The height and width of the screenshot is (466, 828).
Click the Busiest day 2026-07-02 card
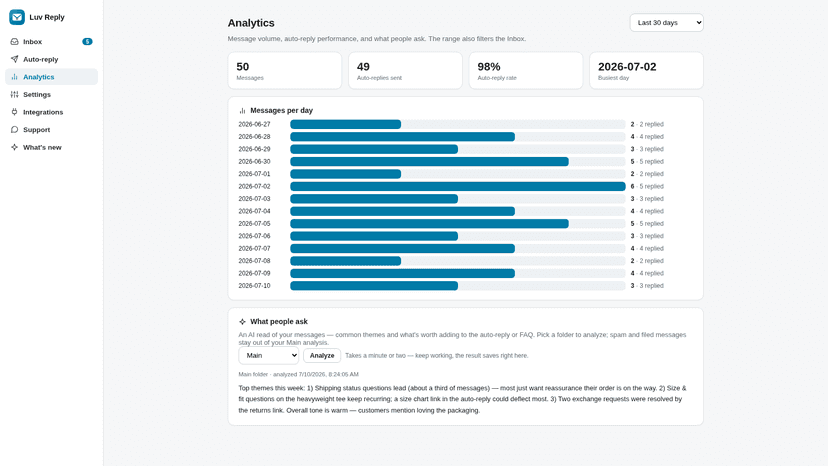click(x=646, y=70)
